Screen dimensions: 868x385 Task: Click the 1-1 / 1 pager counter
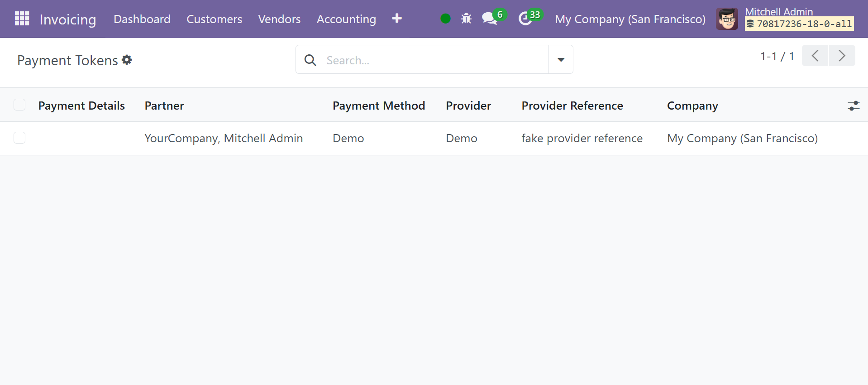point(777,56)
